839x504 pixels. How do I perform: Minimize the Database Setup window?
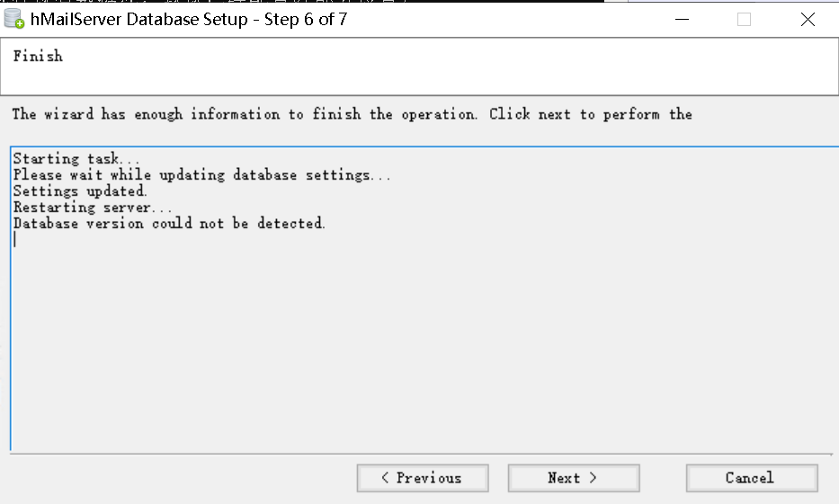click(x=682, y=20)
